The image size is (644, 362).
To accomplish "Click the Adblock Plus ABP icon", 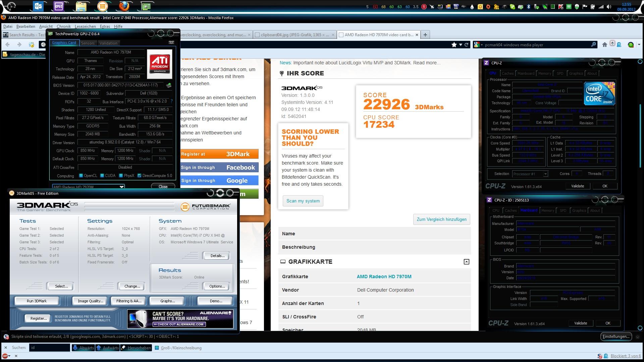I will click(5, 356).
